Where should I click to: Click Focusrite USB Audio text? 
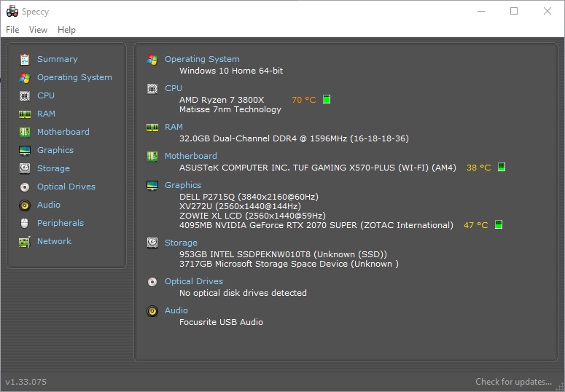pos(221,322)
